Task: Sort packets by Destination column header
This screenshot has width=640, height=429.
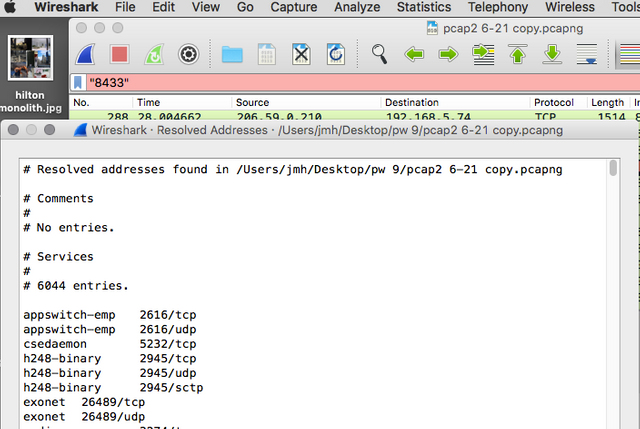Action: pyautogui.click(x=455, y=102)
